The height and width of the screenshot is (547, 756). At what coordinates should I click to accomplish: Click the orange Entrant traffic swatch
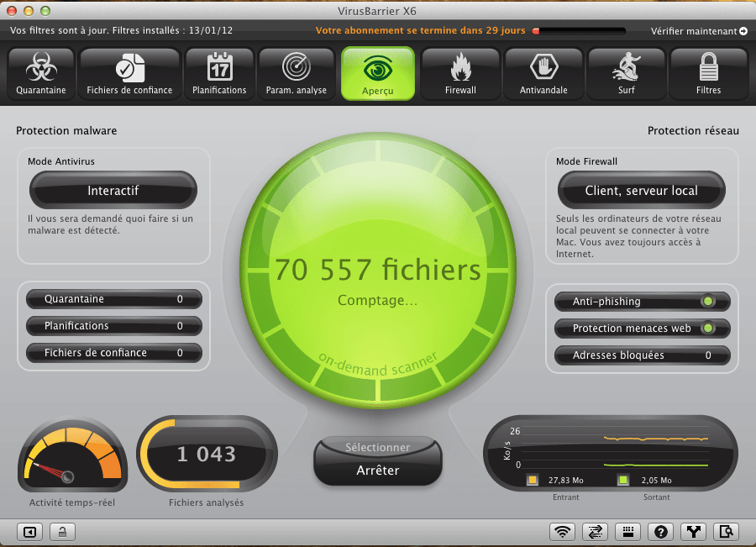(532, 481)
